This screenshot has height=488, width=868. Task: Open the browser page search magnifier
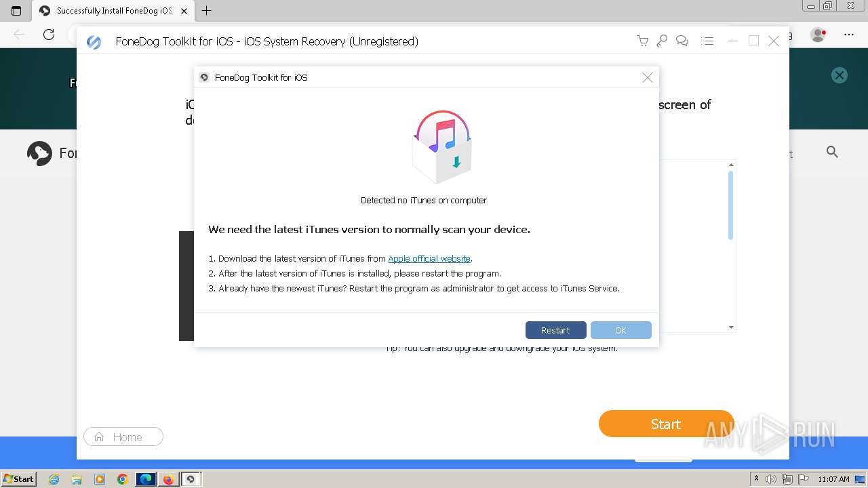coord(832,152)
